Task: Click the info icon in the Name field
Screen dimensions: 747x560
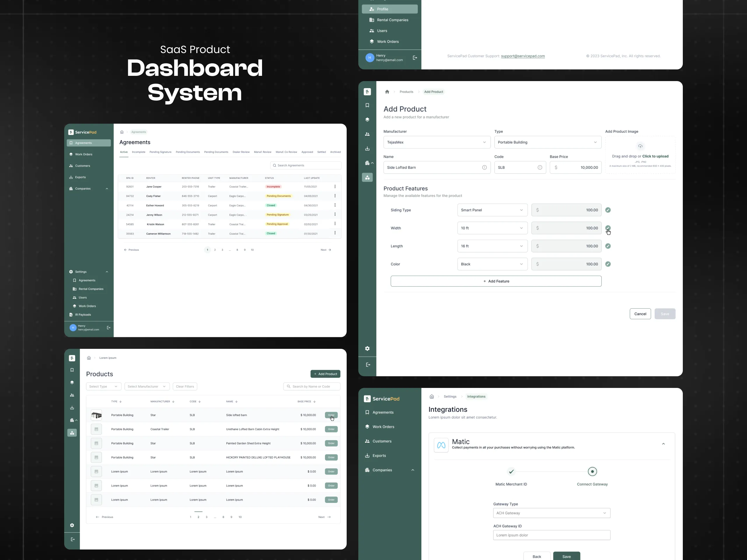Action: coord(484,167)
